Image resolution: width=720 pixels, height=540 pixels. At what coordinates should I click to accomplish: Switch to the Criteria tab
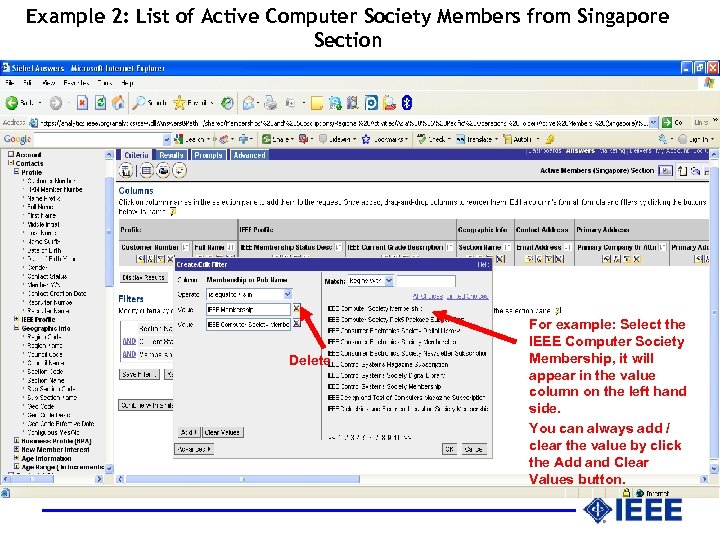coord(136,155)
